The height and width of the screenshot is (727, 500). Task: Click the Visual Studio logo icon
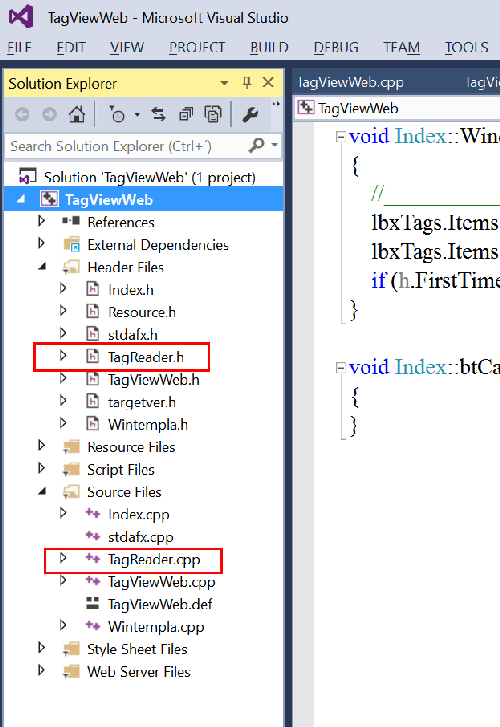21,16
